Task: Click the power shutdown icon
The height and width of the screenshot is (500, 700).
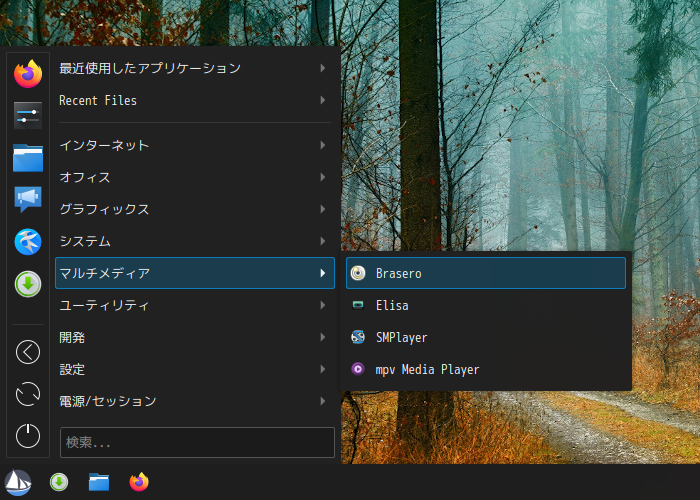Action: point(28,436)
